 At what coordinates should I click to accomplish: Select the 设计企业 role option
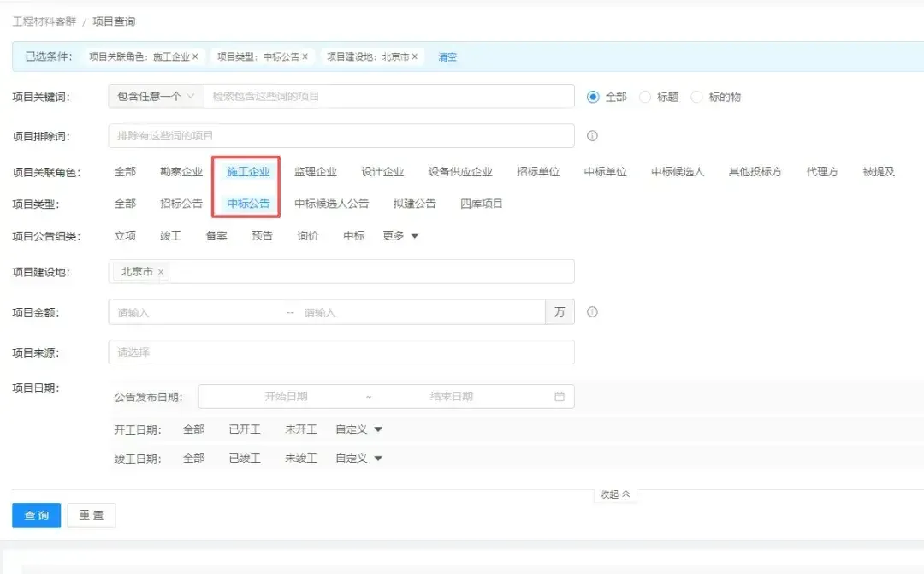pyautogui.click(x=382, y=171)
